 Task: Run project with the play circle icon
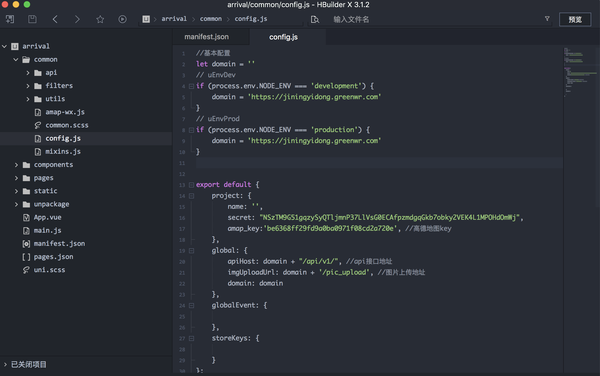click(x=122, y=19)
